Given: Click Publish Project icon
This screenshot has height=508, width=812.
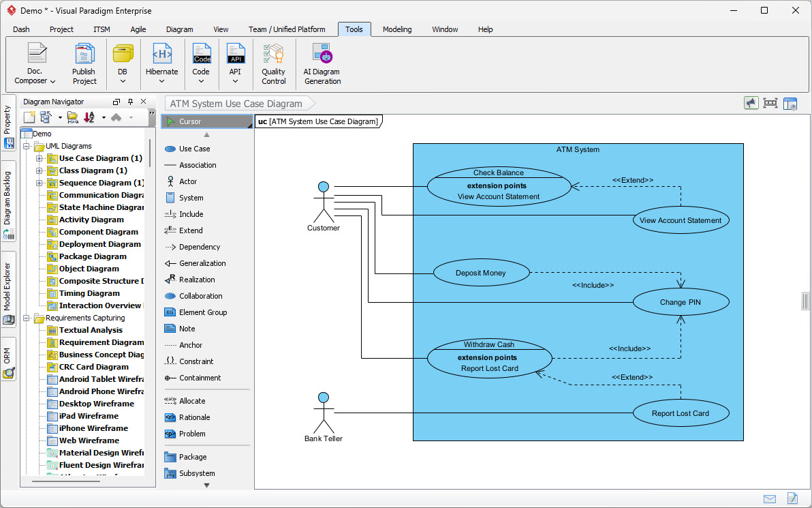Looking at the screenshot, I should click(x=84, y=64).
